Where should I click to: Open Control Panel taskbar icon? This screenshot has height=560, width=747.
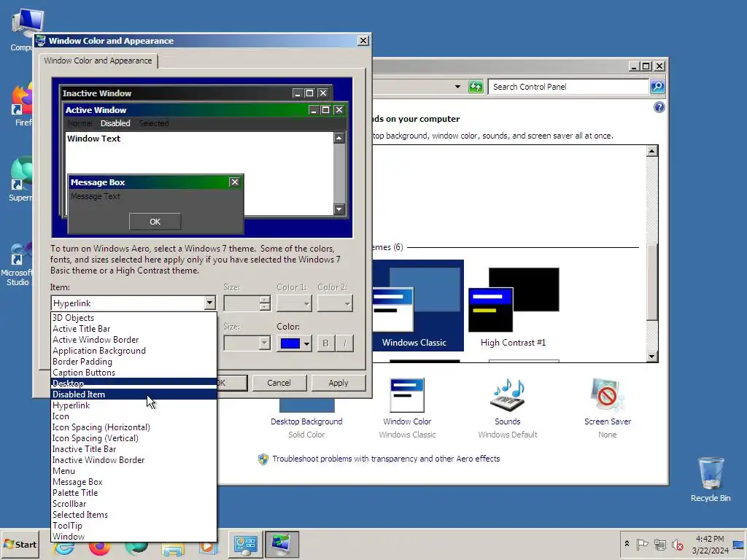245,544
